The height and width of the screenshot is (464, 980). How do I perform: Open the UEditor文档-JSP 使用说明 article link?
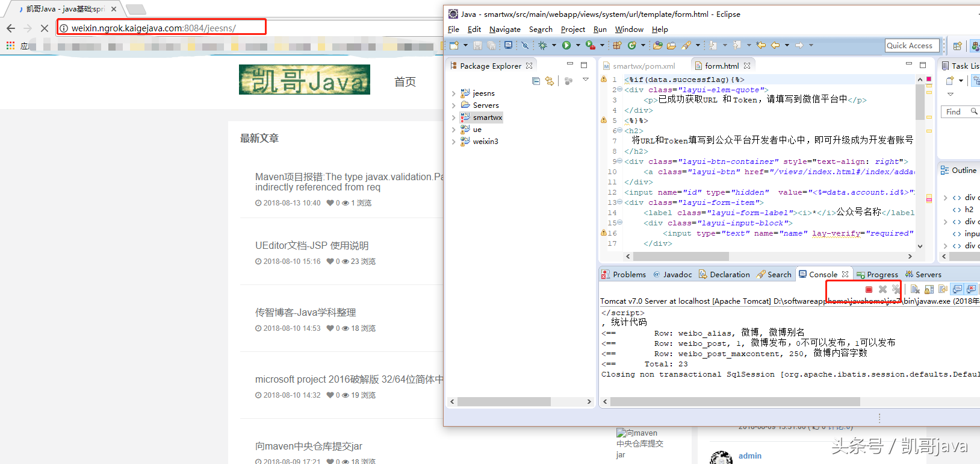point(312,245)
